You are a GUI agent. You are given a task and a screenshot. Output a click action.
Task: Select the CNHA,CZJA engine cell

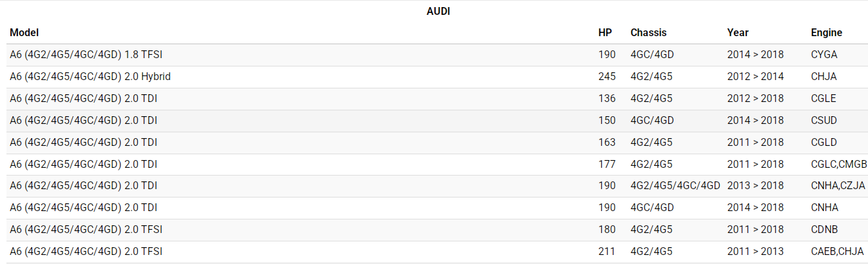pos(838,186)
